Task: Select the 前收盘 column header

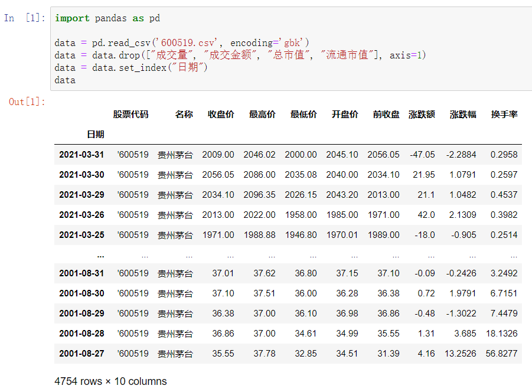Action: [x=384, y=114]
